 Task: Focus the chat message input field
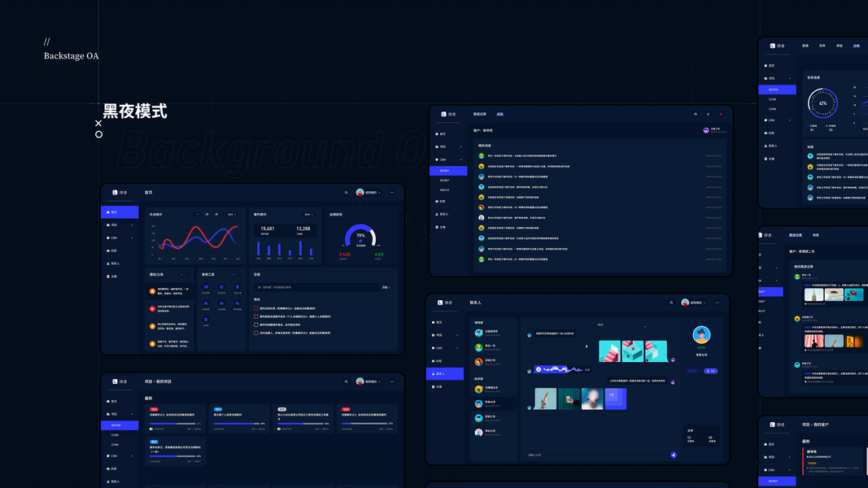[x=597, y=455]
